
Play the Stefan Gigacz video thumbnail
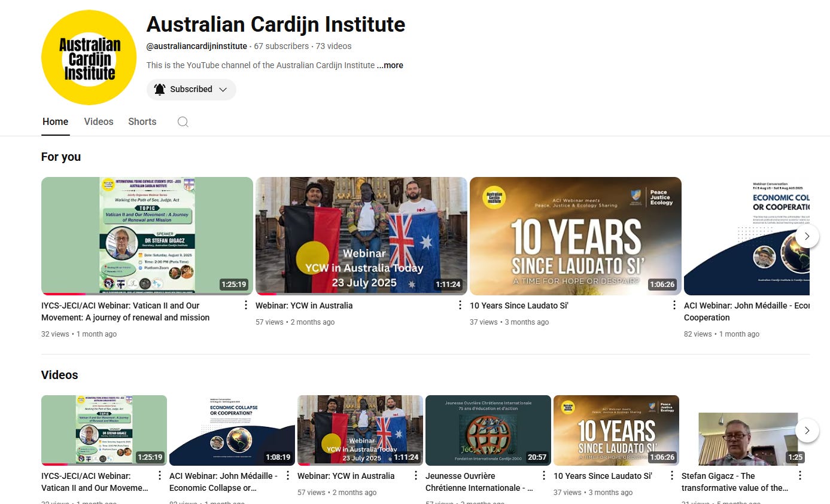[x=744, y=430]
